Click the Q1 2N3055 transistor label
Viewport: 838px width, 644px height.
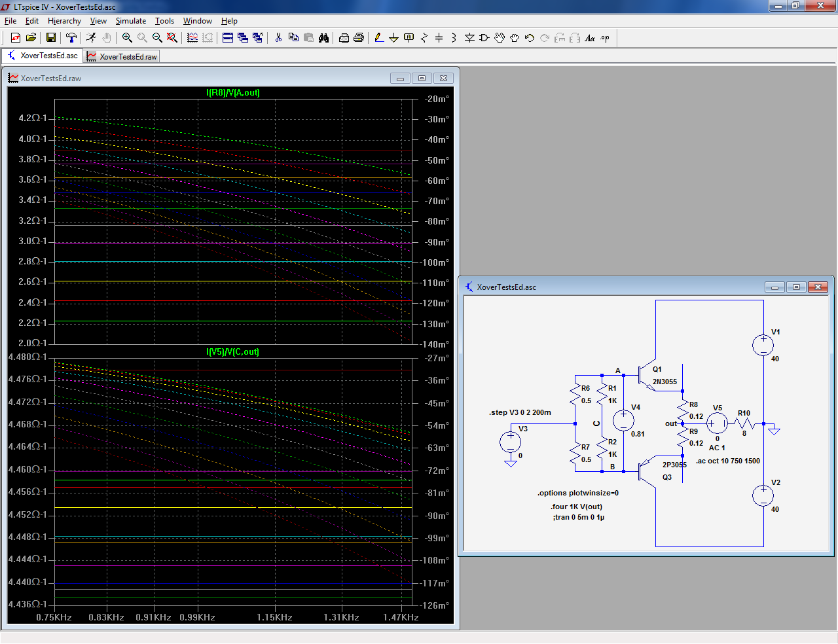pos(665,376)
